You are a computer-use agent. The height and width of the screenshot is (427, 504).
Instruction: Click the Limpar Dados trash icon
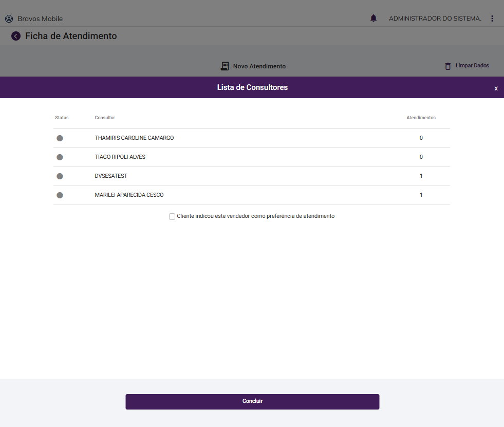pos(448,66)
